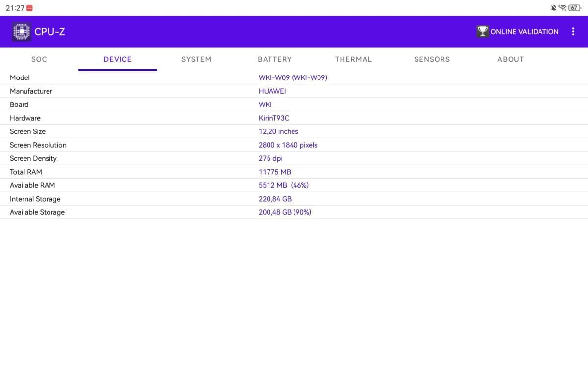Tap the KirinT93C value
The height and width of the screenshot is (387, 588).
click(274, 118)
